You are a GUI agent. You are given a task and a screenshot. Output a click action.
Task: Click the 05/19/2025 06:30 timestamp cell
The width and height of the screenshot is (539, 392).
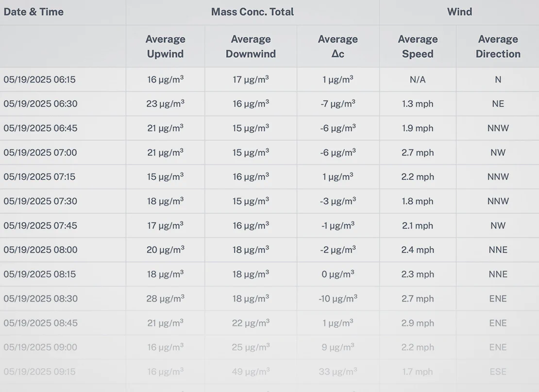(41, 104)
